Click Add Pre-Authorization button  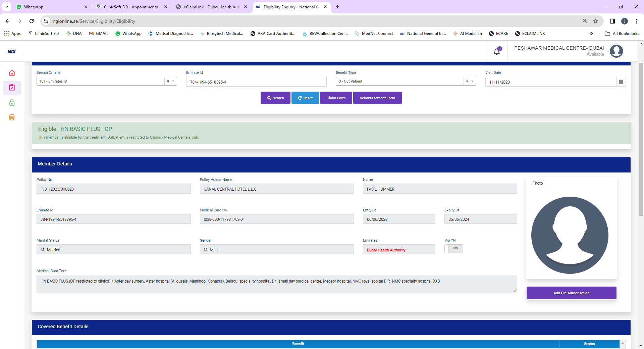point(571,293)
